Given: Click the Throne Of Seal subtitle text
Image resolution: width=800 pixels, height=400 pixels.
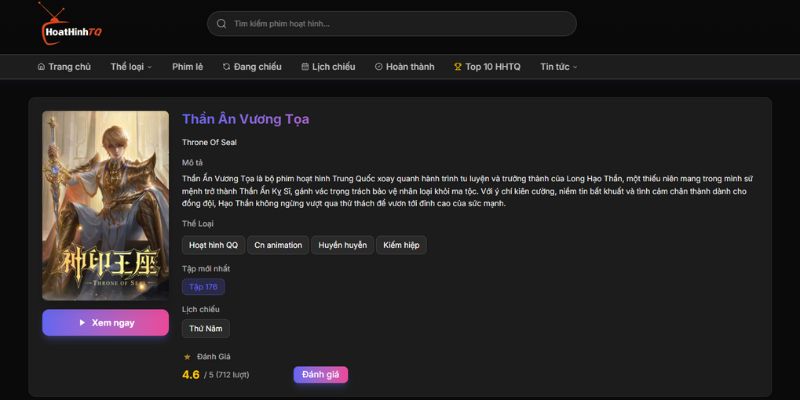Looking at the screenshot, I should (209, 142).
